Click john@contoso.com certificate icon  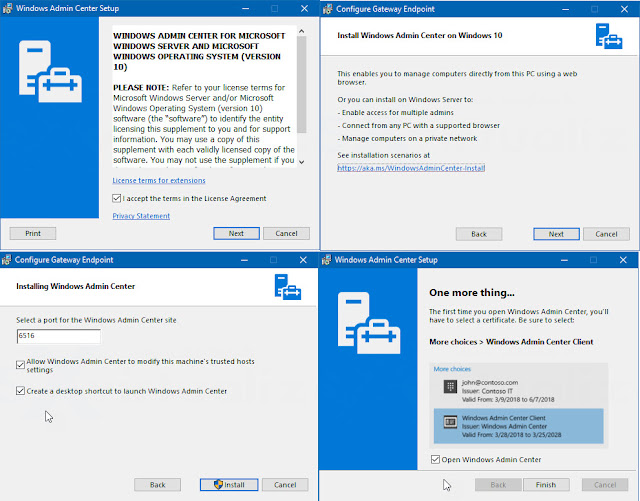point(450,386)
